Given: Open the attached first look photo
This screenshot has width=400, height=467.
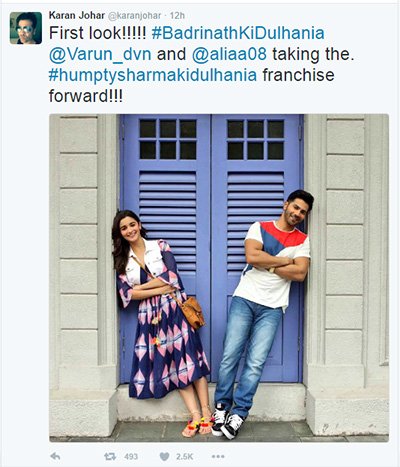Looking at the screenshot, I should 219,278.
